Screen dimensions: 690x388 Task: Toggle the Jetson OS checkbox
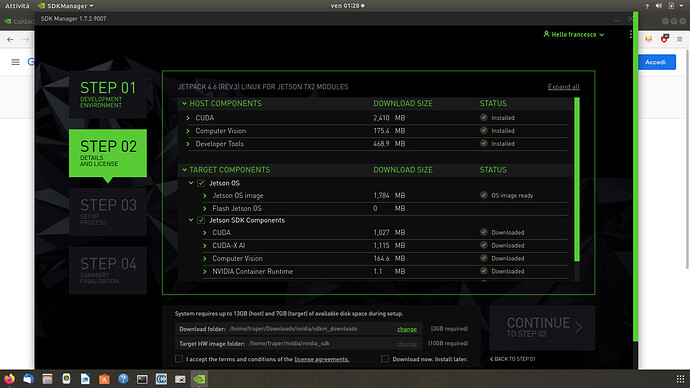point(201,183)
